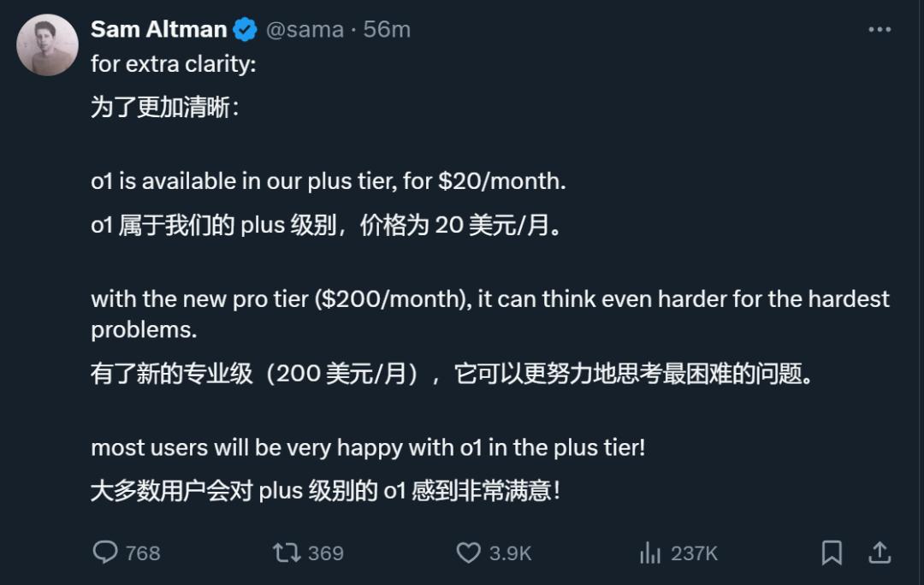Image resolution: width=924 pixels, height=585 pixels.
Task: Like the tweet about o1 pricing
Action: (x=469, y=552)
